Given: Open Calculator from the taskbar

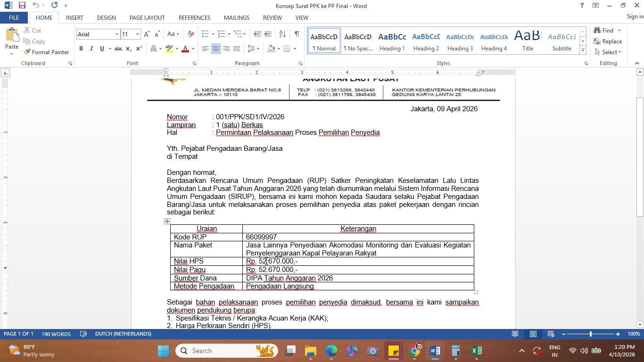Looking at the screenshot, I should click(x=456, y=351).
